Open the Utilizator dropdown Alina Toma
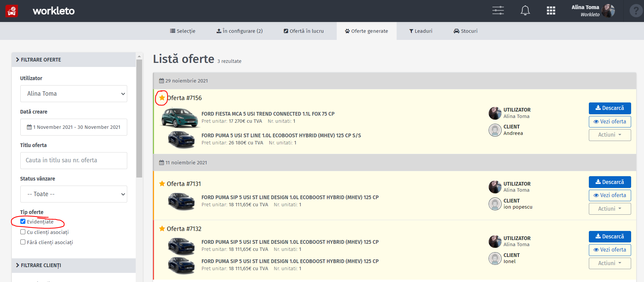The image size is (644, 282). tap(74, 94)
